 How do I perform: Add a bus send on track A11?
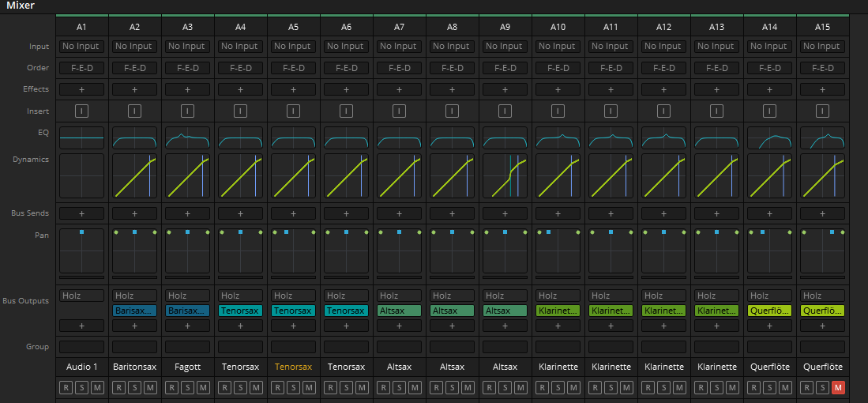tap(611, 213)
